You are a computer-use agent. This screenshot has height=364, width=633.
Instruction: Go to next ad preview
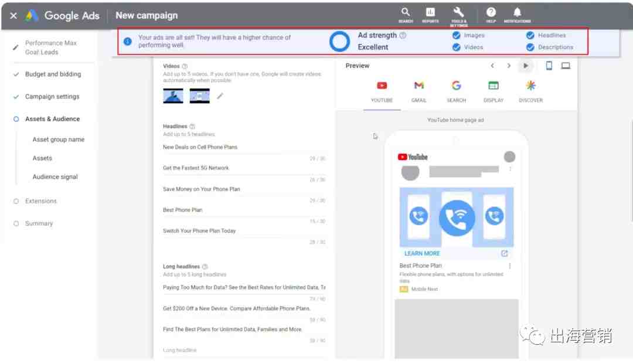(509, 66)
